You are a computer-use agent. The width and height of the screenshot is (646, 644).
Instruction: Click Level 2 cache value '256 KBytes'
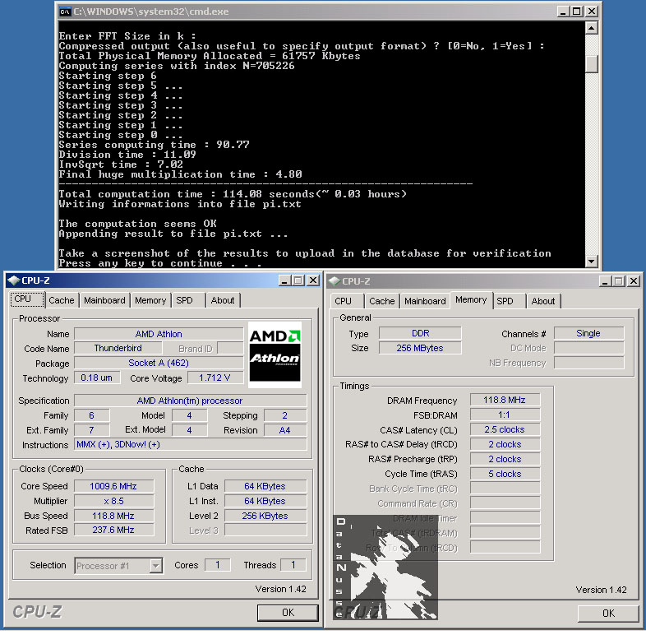(265, 516)
